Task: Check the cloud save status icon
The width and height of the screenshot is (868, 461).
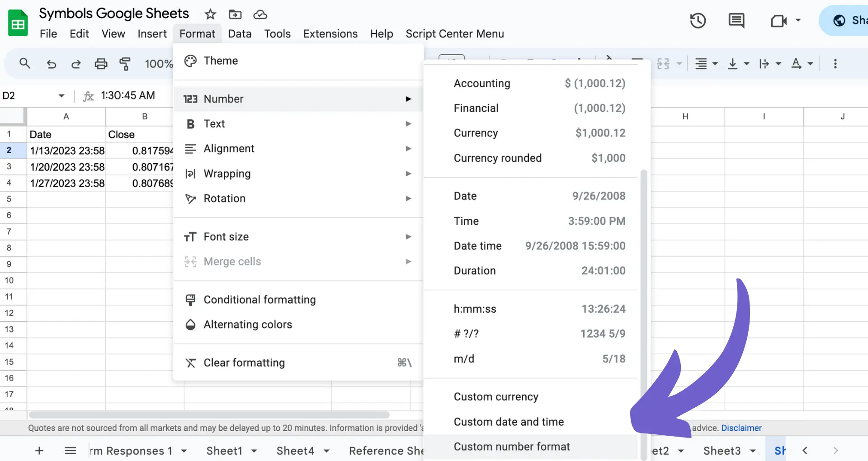Action: tap(260, 14)
